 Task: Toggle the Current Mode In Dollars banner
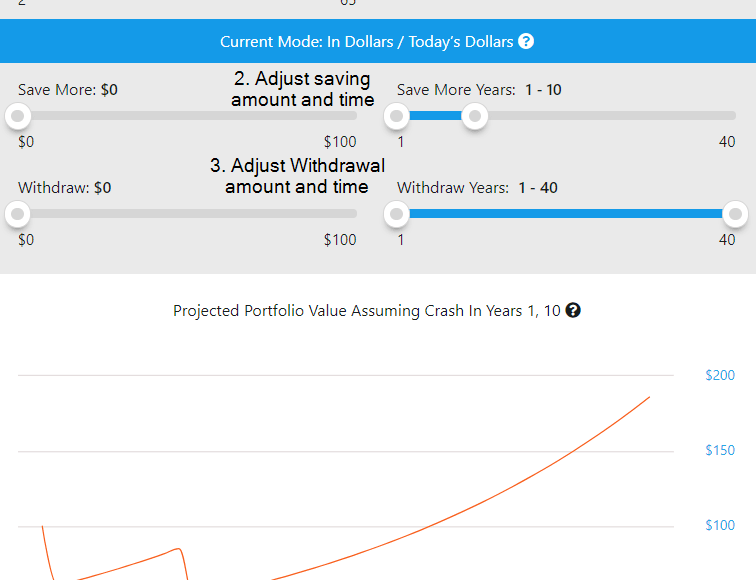[366, 42]
